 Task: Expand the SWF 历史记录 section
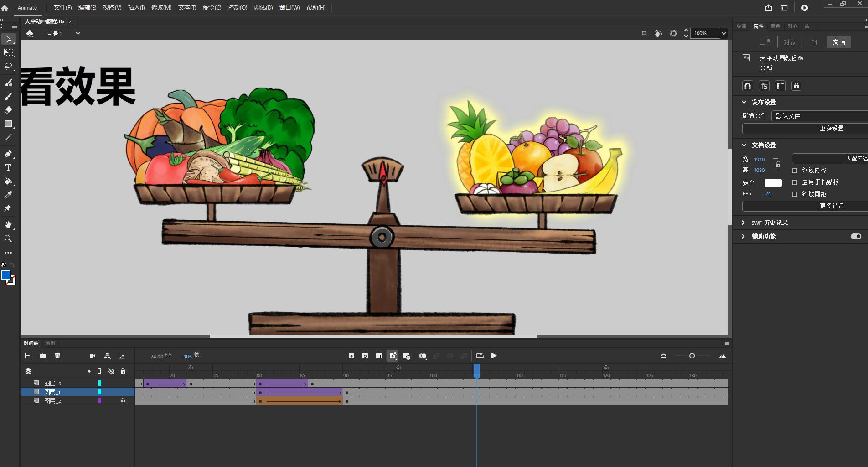(x=743, y=223)
